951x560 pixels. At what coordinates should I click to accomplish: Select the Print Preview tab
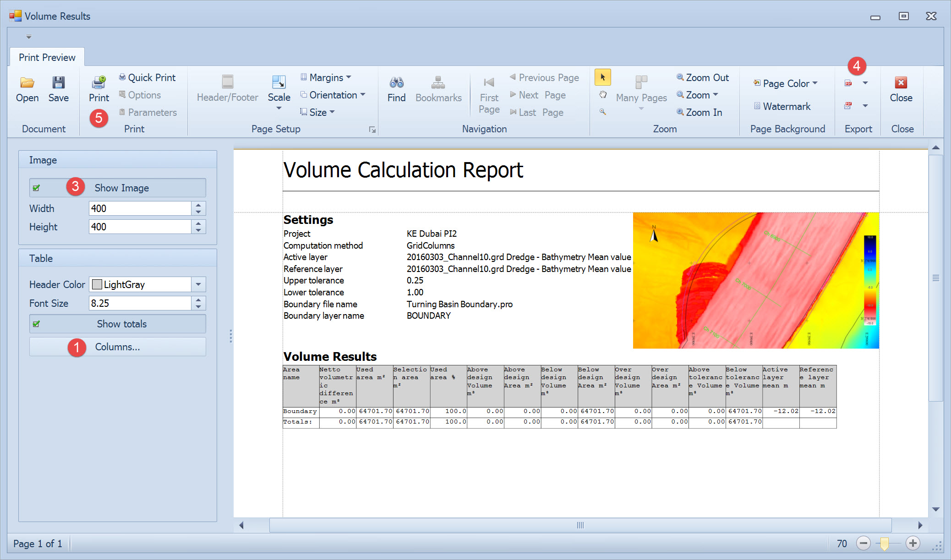pyautogui.click(x=47, y=57)
